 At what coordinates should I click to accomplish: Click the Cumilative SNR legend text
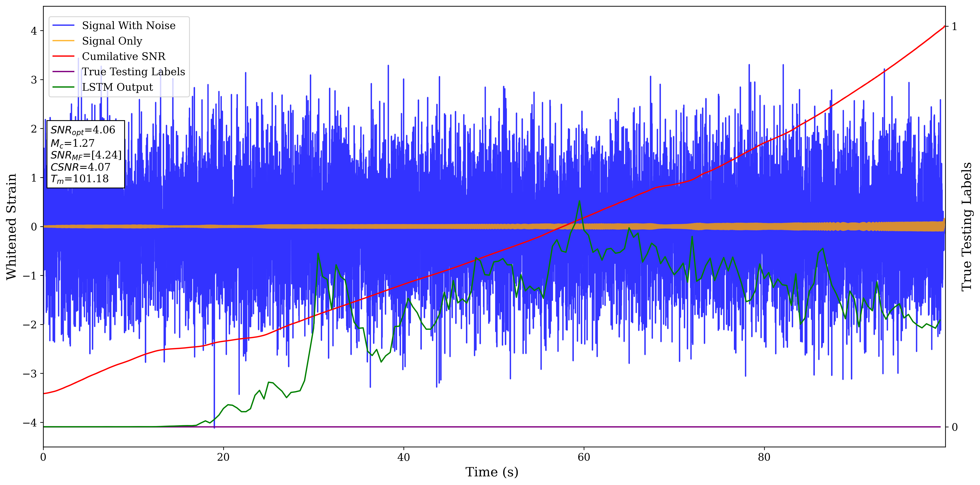[124, 56]
